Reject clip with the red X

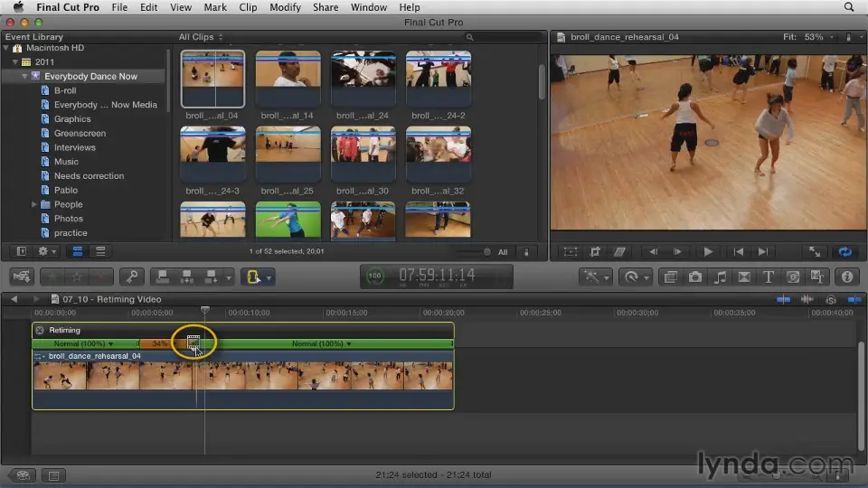(x=102, y=277)
